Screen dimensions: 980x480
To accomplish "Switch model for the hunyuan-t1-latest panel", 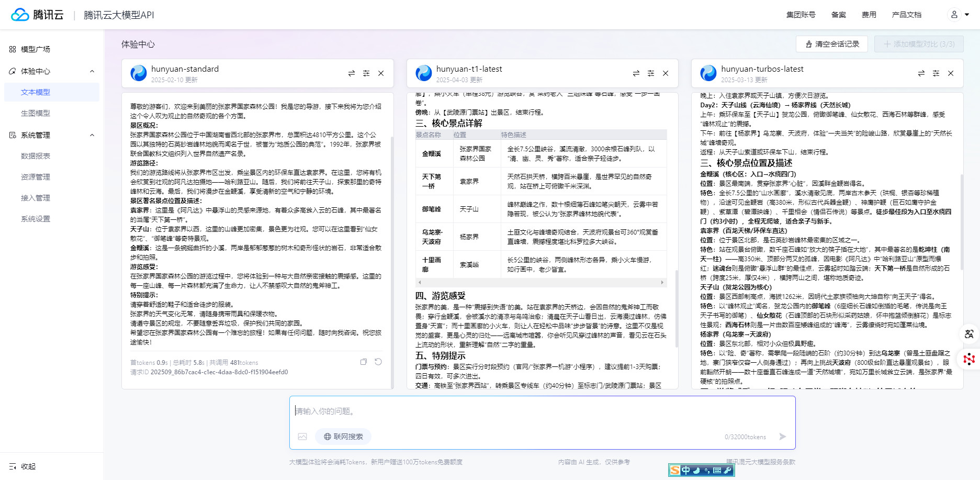I will (x=636, y=73).
